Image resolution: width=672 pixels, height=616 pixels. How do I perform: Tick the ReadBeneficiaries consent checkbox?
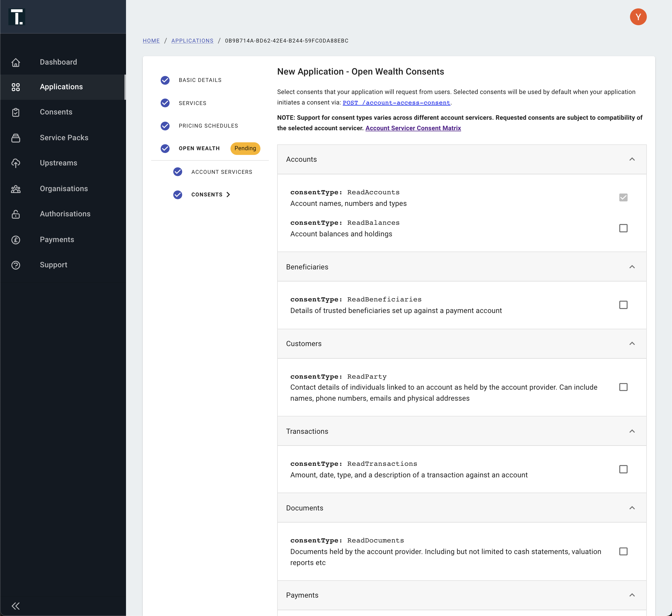click(623, 305)
